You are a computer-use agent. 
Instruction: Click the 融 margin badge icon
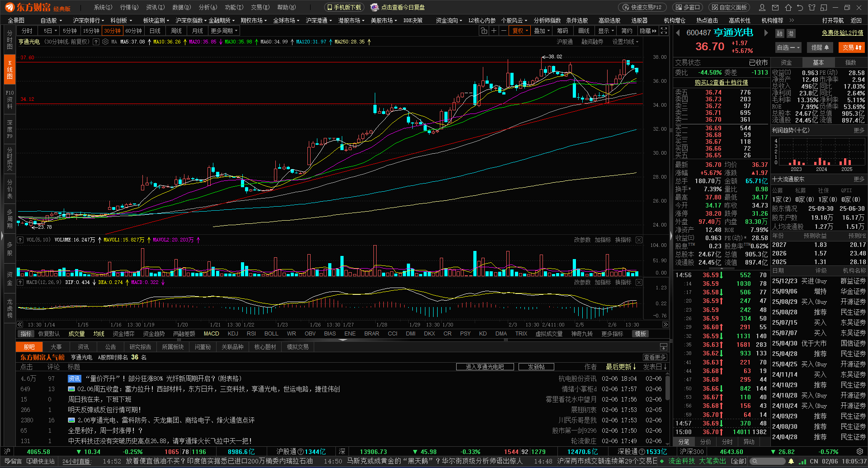tap(780, 33)
